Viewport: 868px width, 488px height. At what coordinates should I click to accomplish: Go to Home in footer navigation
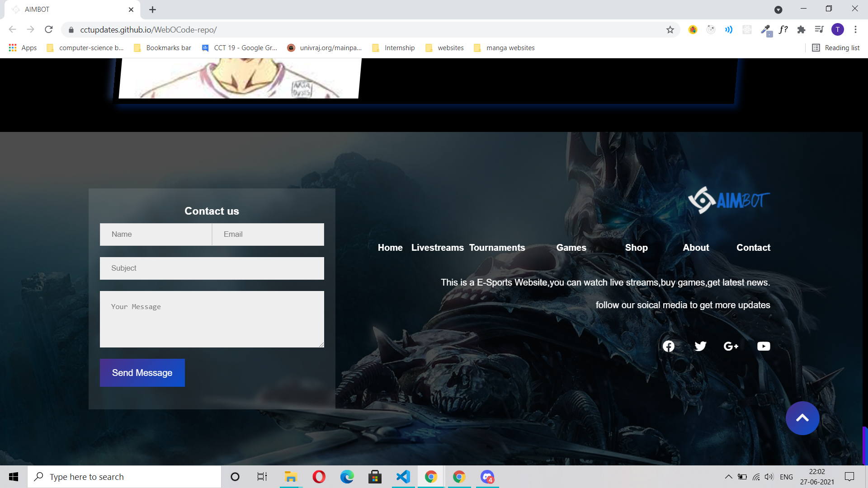[390, 248]
